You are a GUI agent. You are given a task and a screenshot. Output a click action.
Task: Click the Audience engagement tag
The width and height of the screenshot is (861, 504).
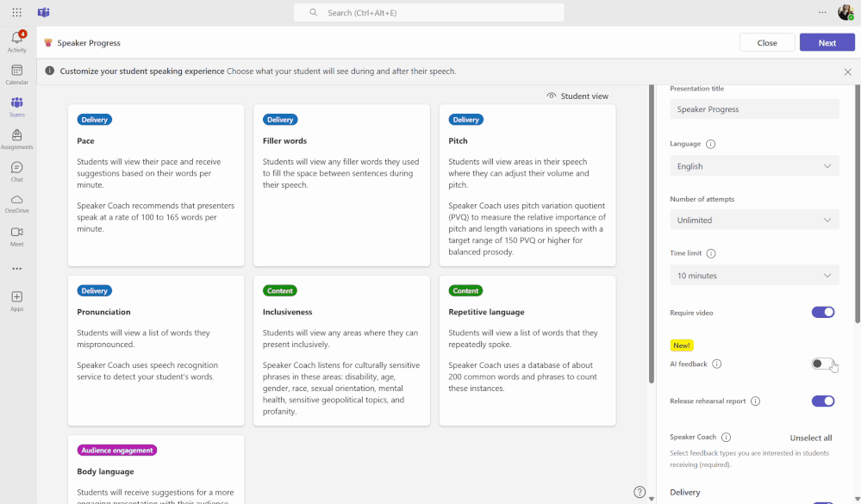point(117,451)
